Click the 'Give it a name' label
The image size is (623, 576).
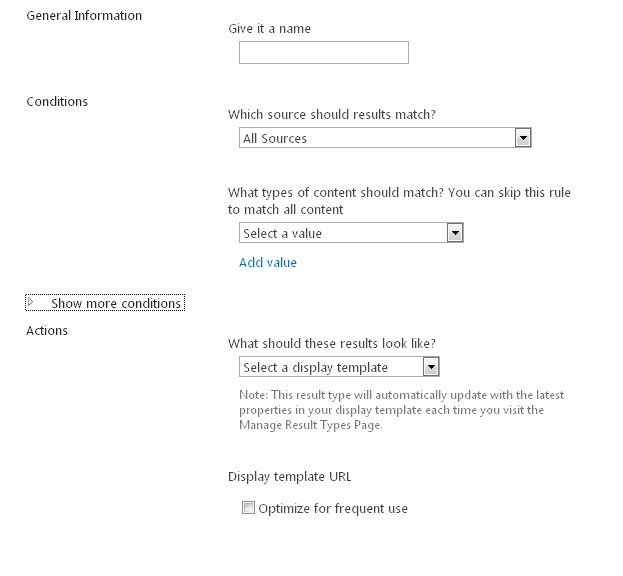269,29
